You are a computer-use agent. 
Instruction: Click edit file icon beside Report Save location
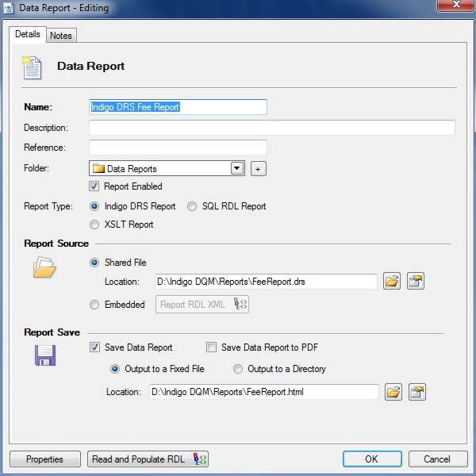[x=417, y=391]
